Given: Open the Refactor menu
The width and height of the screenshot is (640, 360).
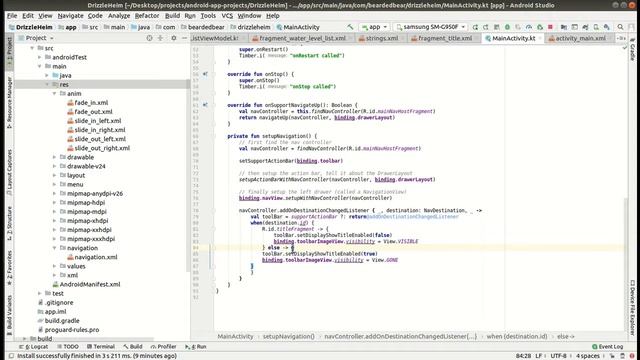Looking at the screenshot, I should point(147,16).
